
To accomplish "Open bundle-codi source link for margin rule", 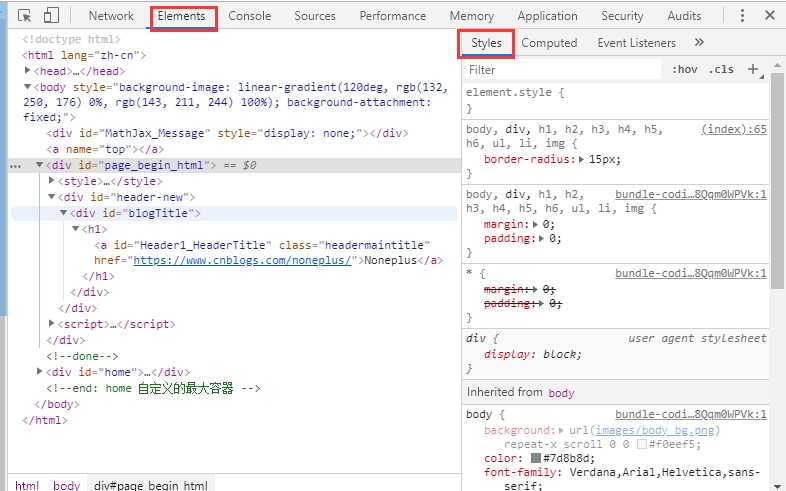I will click(691, 194).
